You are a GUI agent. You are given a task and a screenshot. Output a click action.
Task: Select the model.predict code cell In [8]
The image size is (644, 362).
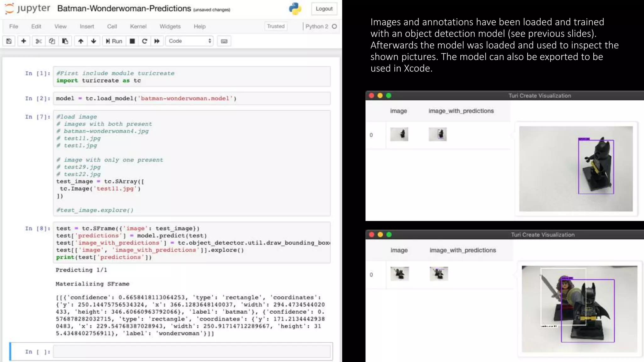click(x=192, y=243)
